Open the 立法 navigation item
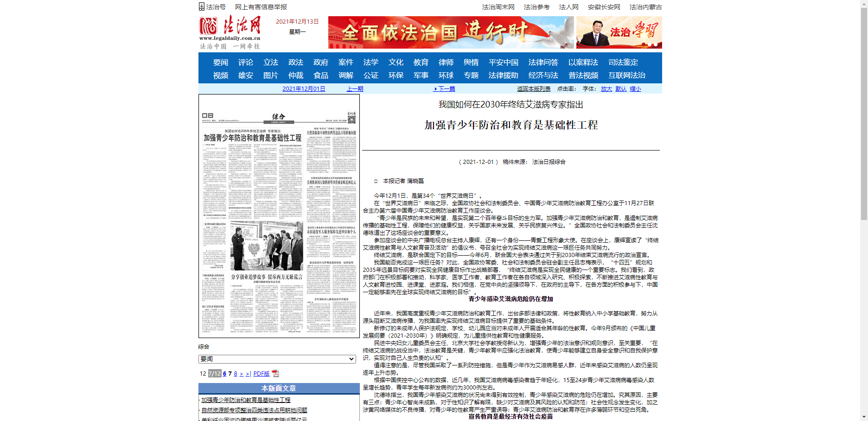Screen dimensions: 868x421 (x=271, y=62)
